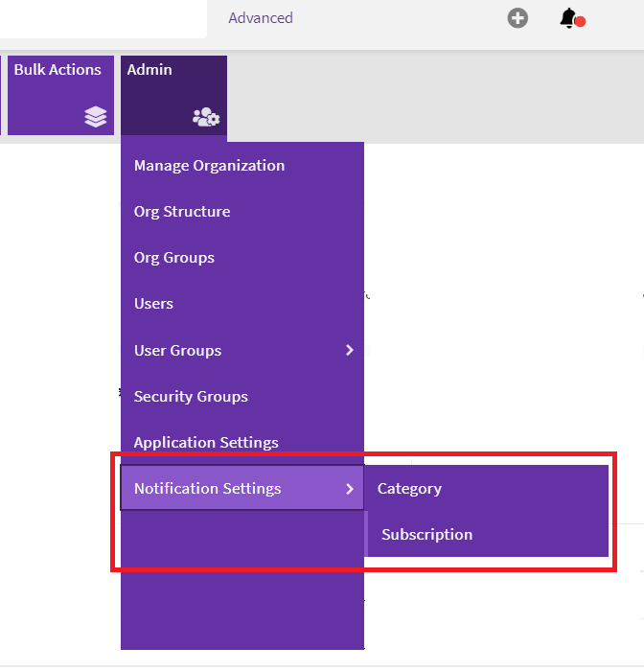The height and width of the screenshot is (671, 644).
Task: Click the users gear icon in Admin
Action: point(206,118)
